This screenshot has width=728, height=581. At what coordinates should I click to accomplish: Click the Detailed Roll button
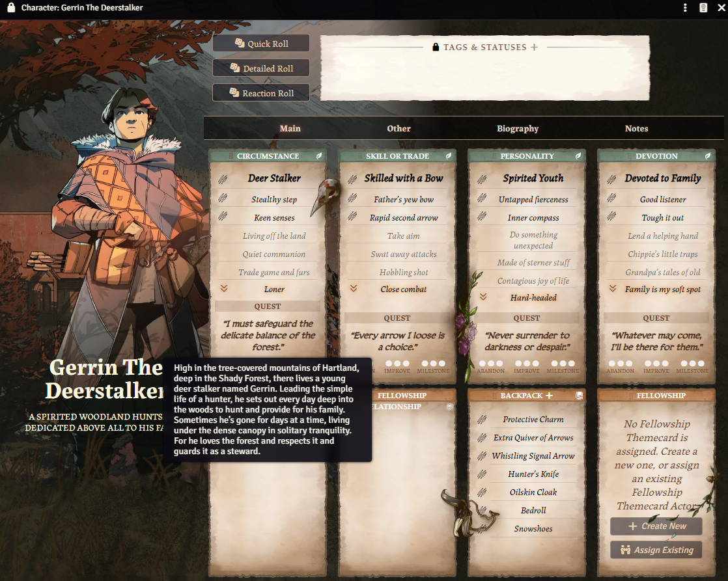click(x=261, y=68)
